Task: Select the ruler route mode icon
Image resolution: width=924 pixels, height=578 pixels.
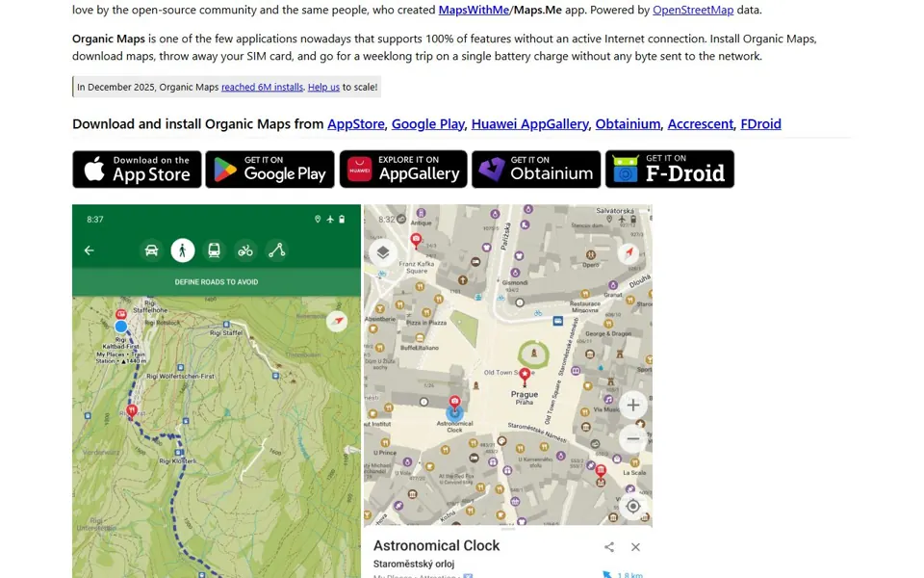Action: click(277, 250)
